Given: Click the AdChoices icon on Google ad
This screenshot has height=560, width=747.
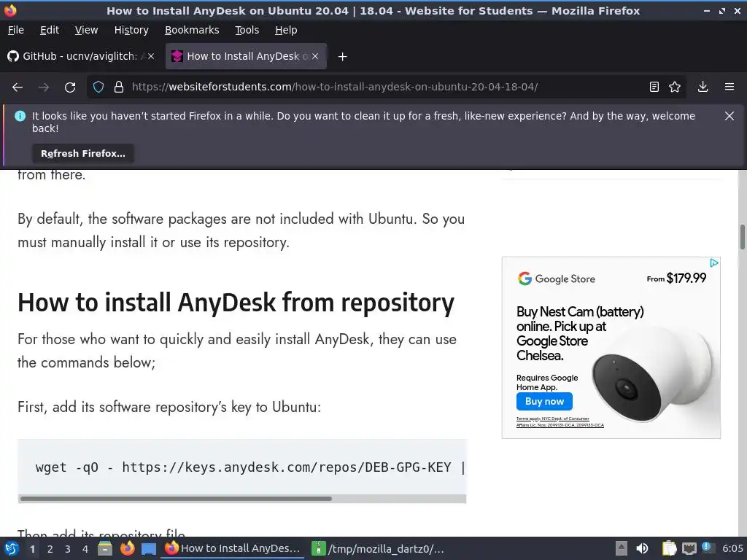Looking at the screenshot, I should tap(714, 262).
